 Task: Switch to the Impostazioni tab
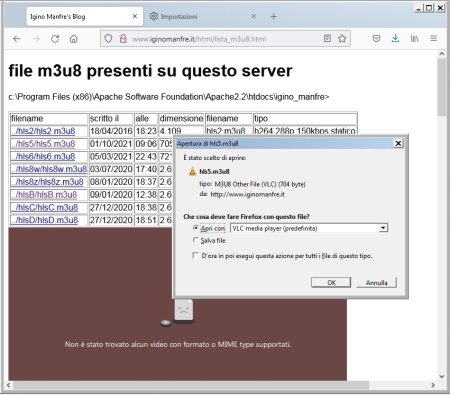point(203,16)
